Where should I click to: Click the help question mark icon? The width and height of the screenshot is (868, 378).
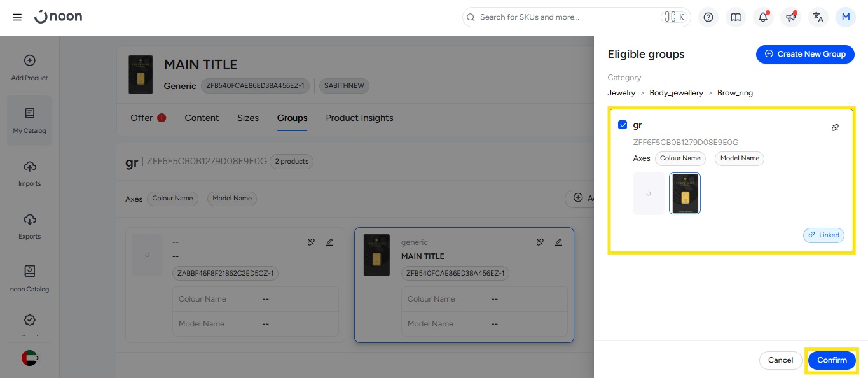click(708, 17)
